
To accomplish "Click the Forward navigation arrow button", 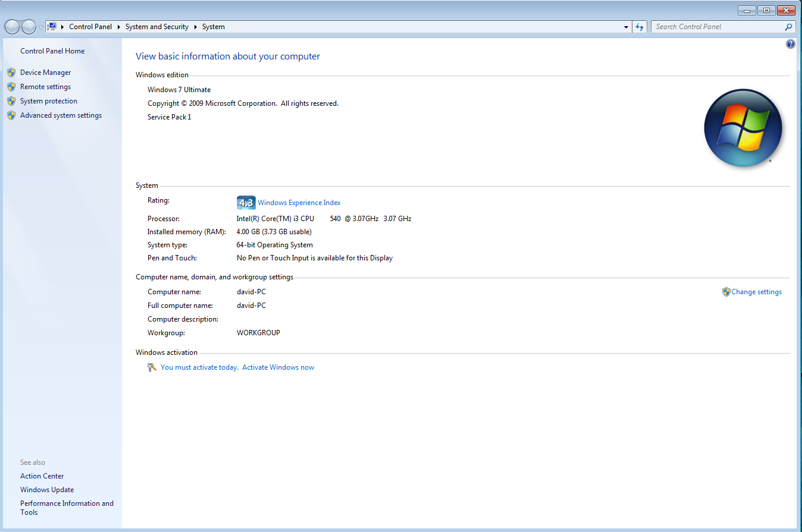I will point(28,27).
